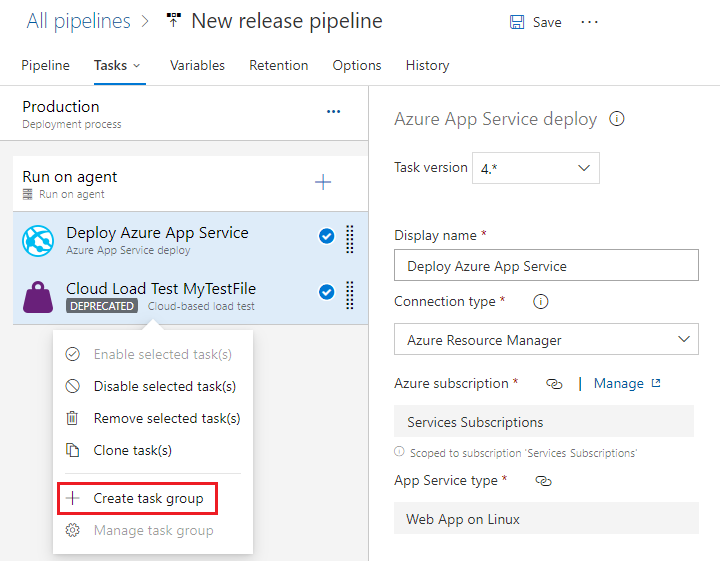Viewport: 720px width, 561px height.
Task: Toggle the Cloud Load Test MyTestFile checkmark
Action: pos(326,292)
